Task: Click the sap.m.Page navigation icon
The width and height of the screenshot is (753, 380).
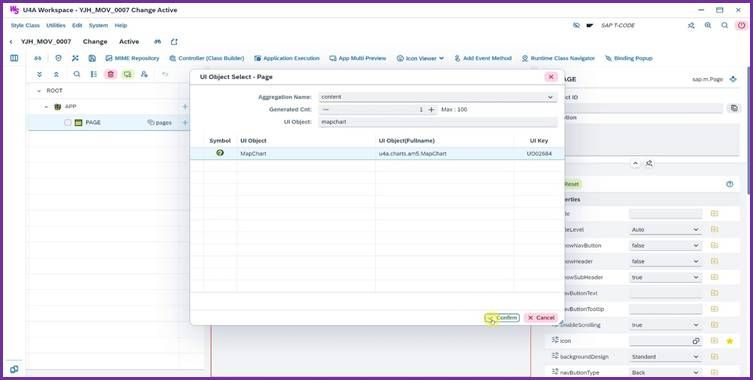Action: click(733, 79)
